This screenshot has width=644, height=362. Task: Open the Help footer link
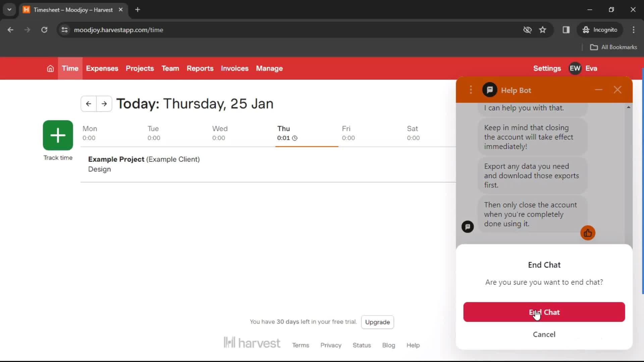tap(413, 345)
